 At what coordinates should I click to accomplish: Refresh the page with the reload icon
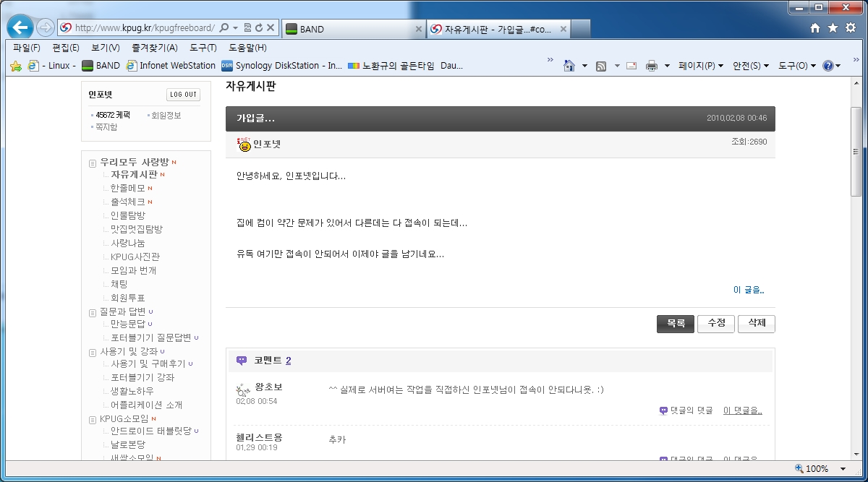point(258,28)
